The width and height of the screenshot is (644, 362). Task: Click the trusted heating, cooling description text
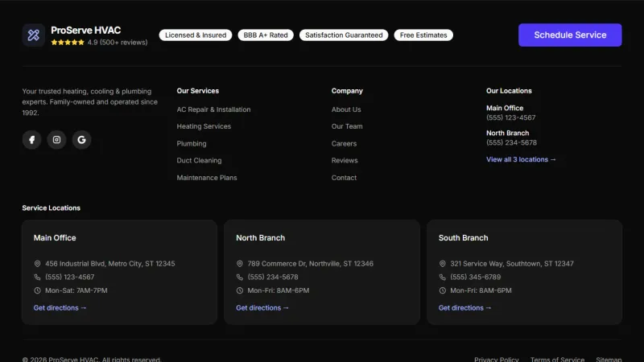click(x=90, y=102)
